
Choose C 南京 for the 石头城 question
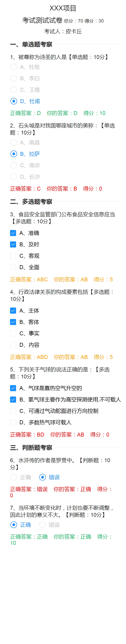[x=14, y=165]
